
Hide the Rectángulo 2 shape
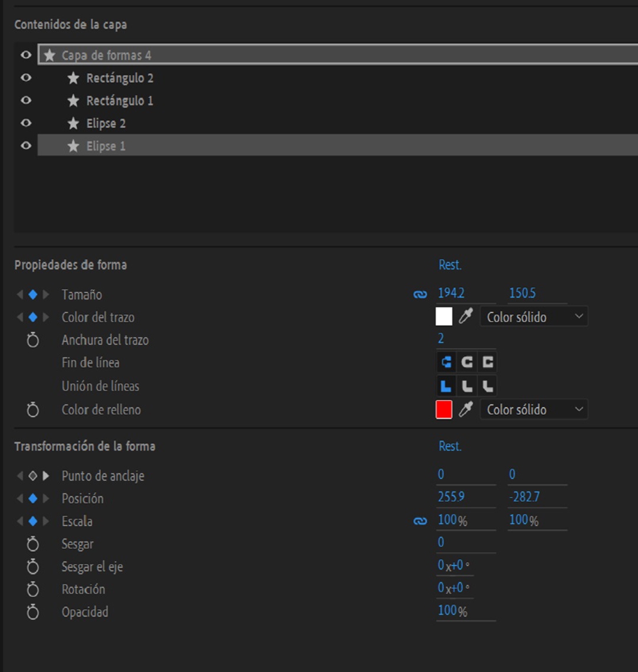click(25, 77)
